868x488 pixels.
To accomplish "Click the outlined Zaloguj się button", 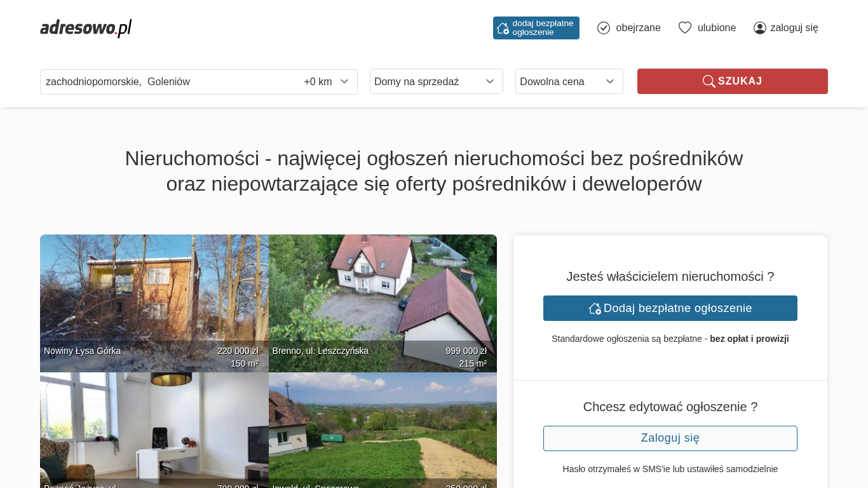I will (x=670, y=438).
